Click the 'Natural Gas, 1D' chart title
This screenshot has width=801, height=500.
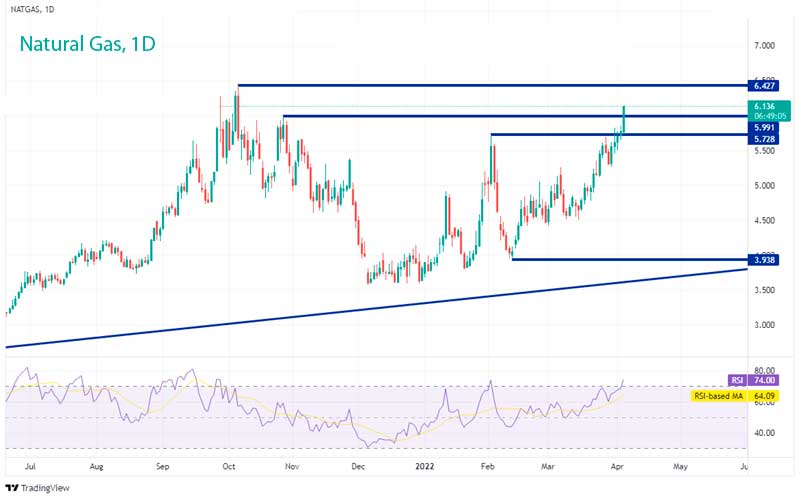click(x=85, y=45)
